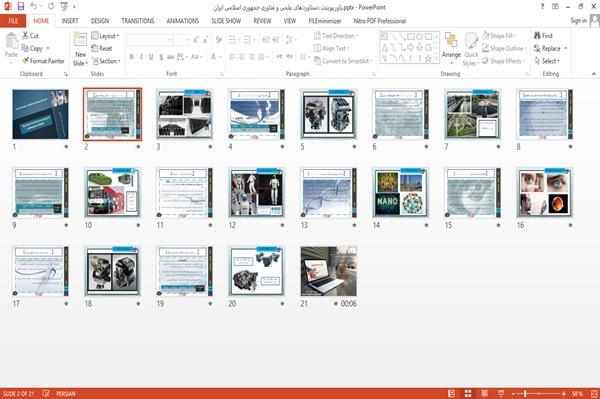
Task: Activate the Format Painter tool
Action: tap(43, 61)
